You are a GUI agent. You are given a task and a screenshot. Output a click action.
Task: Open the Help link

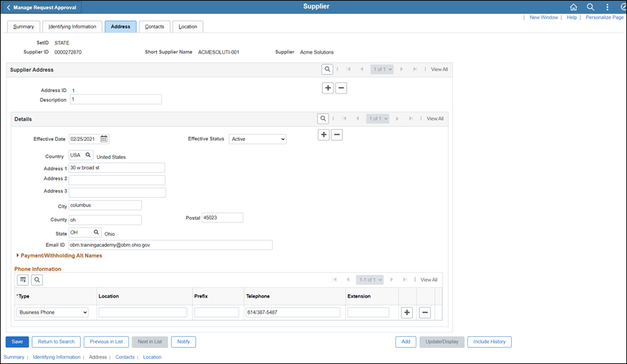571,17
